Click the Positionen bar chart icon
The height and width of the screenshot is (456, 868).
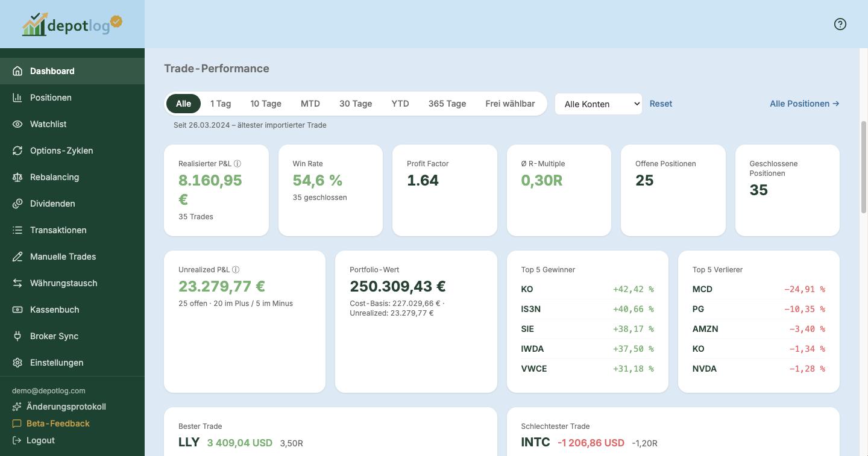pos(17,98)
